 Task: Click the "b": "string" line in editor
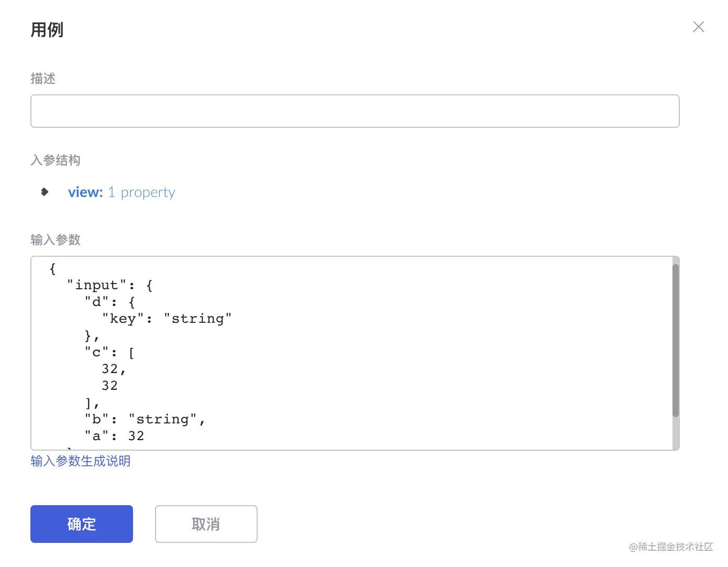pyautogui.click(x=145, y=419)
